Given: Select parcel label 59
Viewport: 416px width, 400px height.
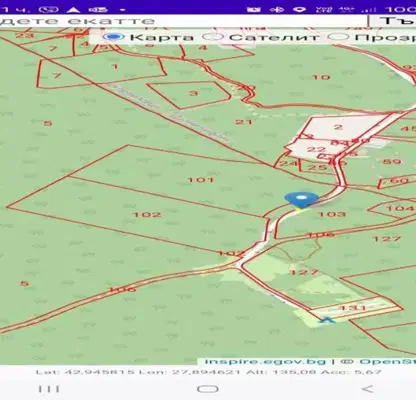Looking at the screenshot, I should 392,162.
